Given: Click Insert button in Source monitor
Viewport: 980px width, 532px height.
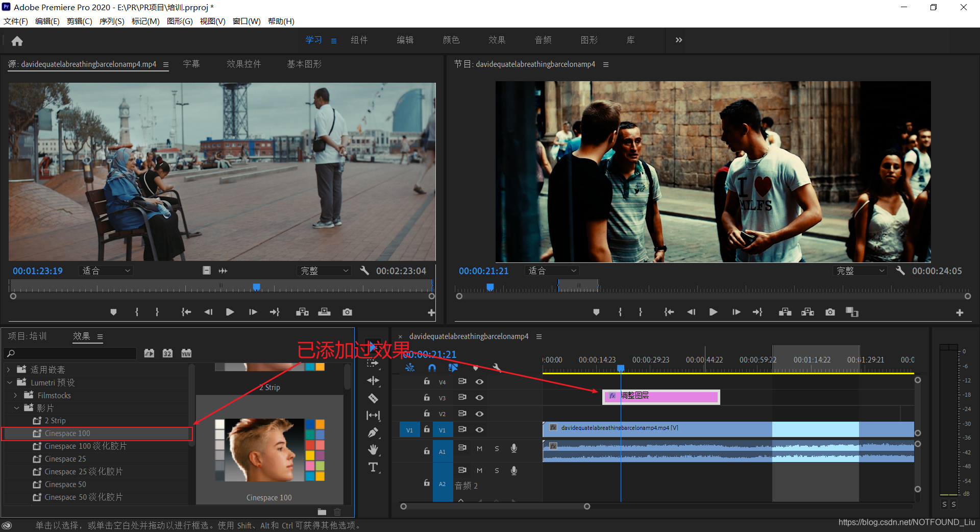Looking at the screenshot, I should pos(302,312).
